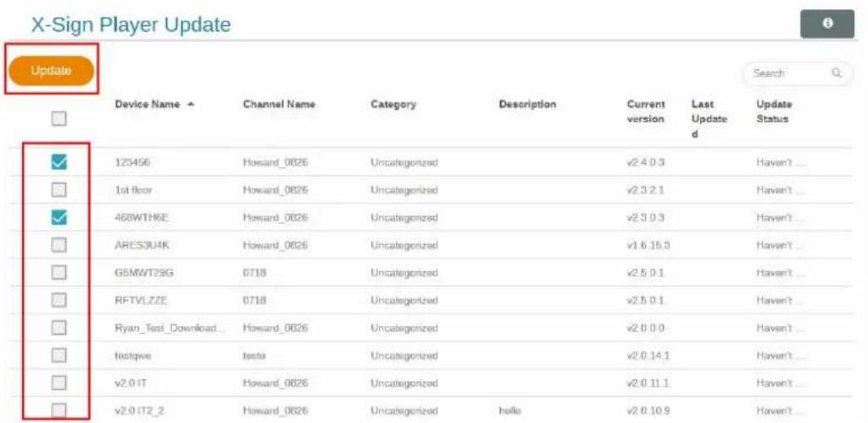Select device name 468WTH6E
Image resolution: width=868 pixels, height=423 pixels.
pyautogui.click(x=141, y=218)
